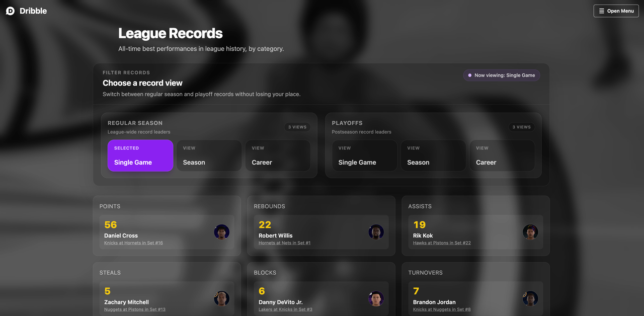
Task: Click the REGULAR SEASON group title
Action: click(x=135, y=123)
